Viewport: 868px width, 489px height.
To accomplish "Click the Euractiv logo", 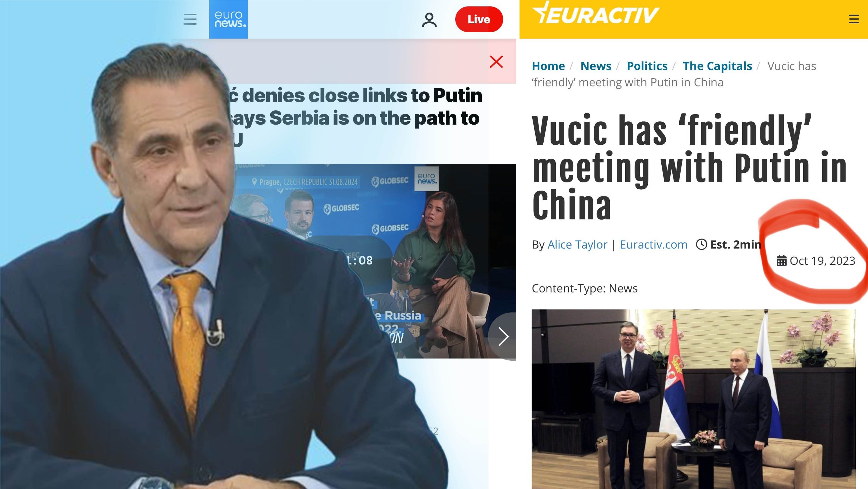I will click(x=596, y=13).
